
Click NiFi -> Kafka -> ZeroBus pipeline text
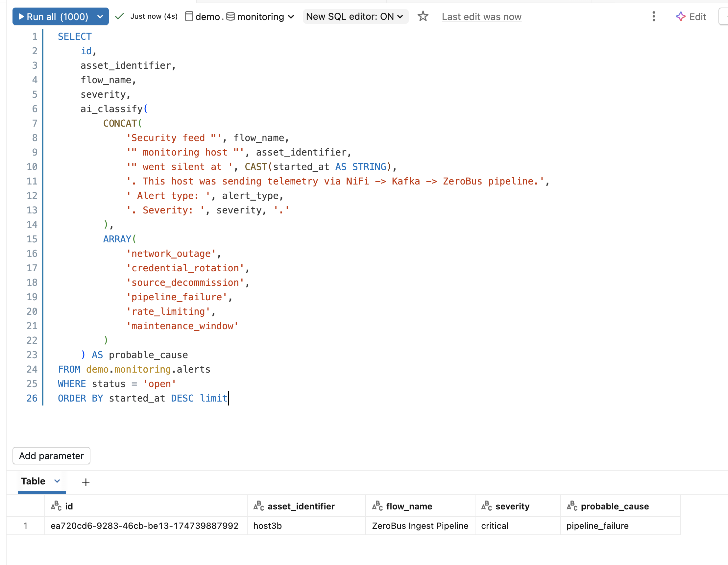pyautogui.click(x=442, y=181)
